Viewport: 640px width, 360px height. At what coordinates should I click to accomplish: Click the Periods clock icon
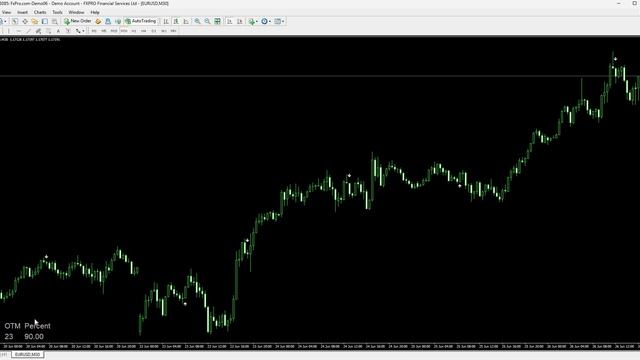(264, 21)
